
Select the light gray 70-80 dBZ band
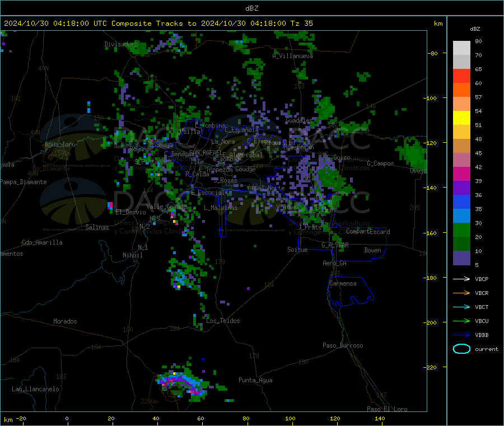461,48
